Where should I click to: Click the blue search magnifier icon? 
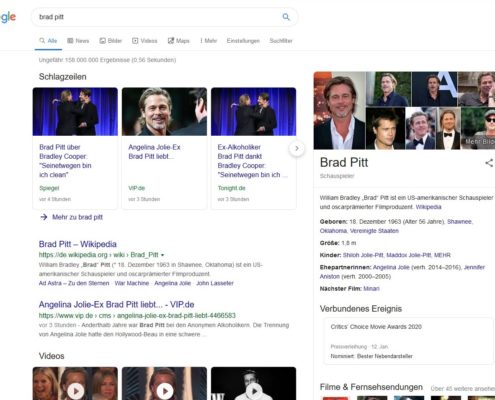286,17
